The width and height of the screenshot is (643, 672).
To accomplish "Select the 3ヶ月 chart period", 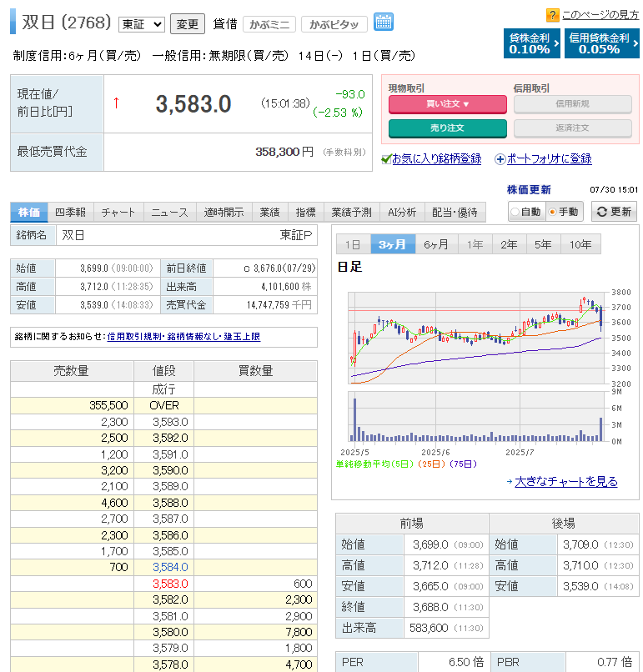I will click(x=393, y=244).
